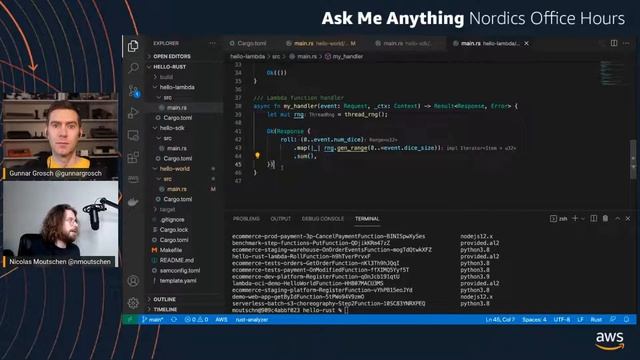
Task: Open the OUTPUT panel tab
Action: point(280,219)
